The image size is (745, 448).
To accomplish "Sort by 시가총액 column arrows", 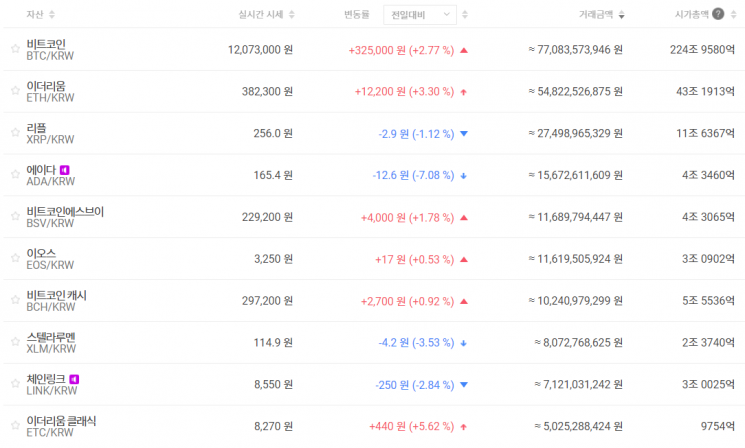I will [734, 15].
